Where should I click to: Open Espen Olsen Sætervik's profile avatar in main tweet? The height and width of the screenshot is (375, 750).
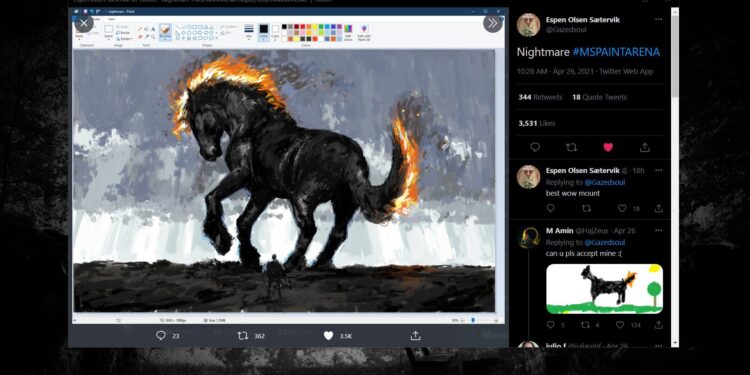click(x=528, y=25)
